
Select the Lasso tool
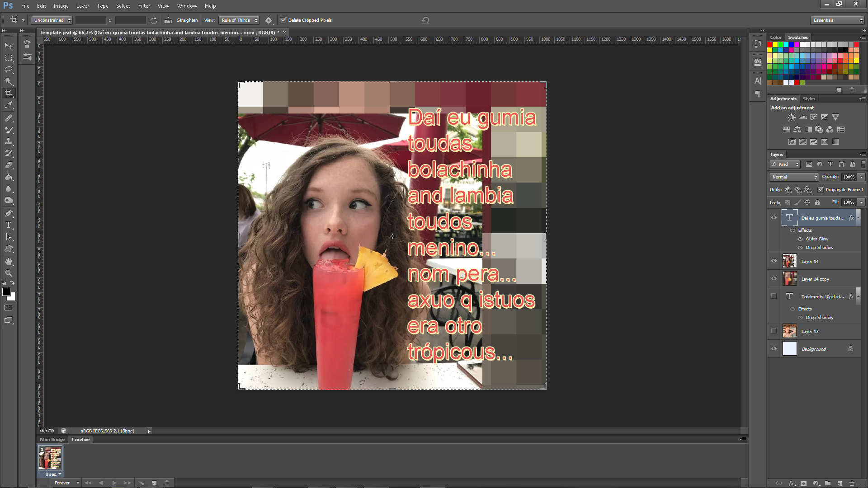pyautogui.click(x=9, y=70)
